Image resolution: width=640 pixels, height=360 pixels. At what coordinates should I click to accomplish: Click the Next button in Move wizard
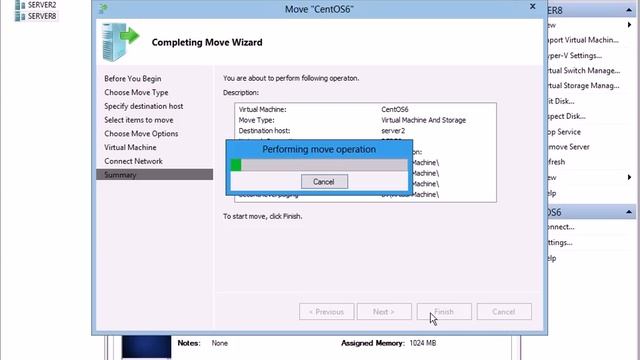(384, 311)
